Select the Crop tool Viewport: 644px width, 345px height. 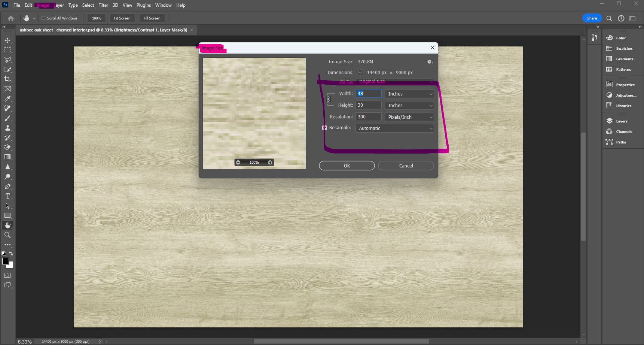point(7,79)
